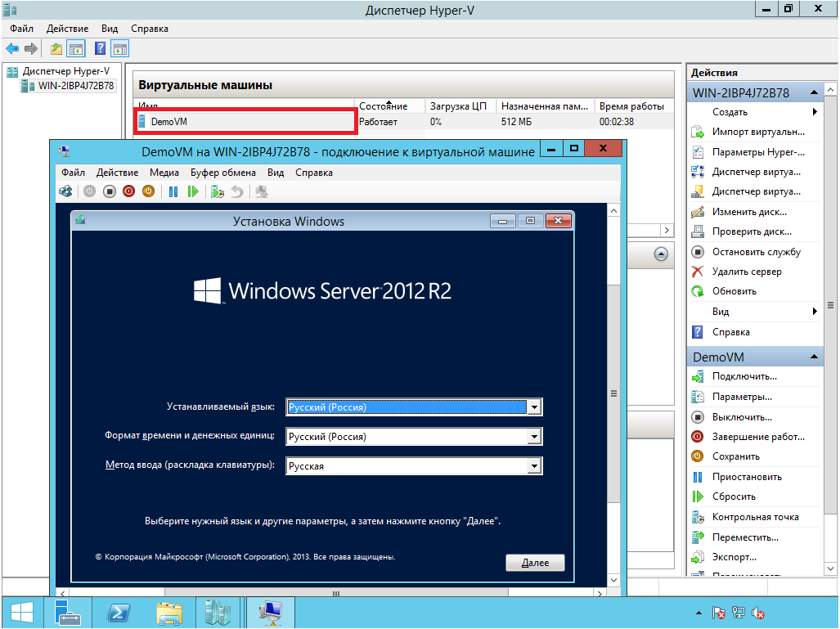Click the Revert arrow icon in VM toolbar
The image size is (840, 629).
point(236,191)
